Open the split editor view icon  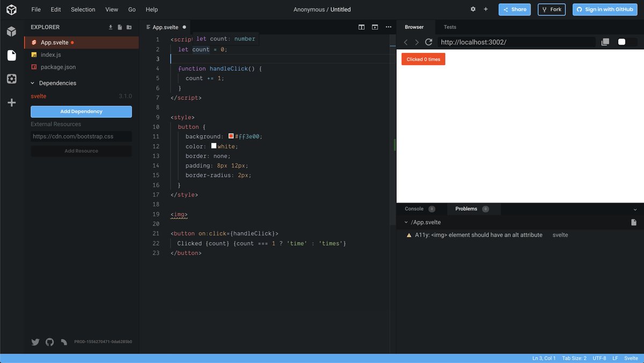tap(362, 27)
